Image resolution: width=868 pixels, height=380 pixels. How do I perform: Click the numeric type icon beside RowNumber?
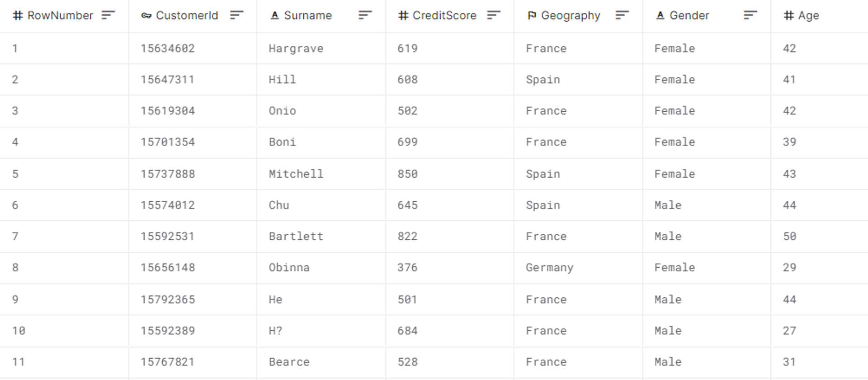(x=17, y=15)
